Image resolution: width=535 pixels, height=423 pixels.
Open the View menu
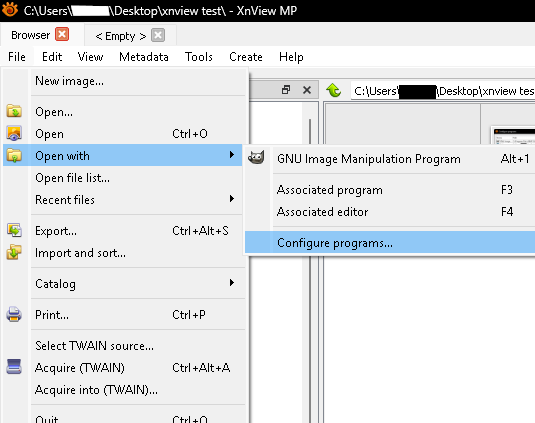pyautogui.click(x=90, y=57)
